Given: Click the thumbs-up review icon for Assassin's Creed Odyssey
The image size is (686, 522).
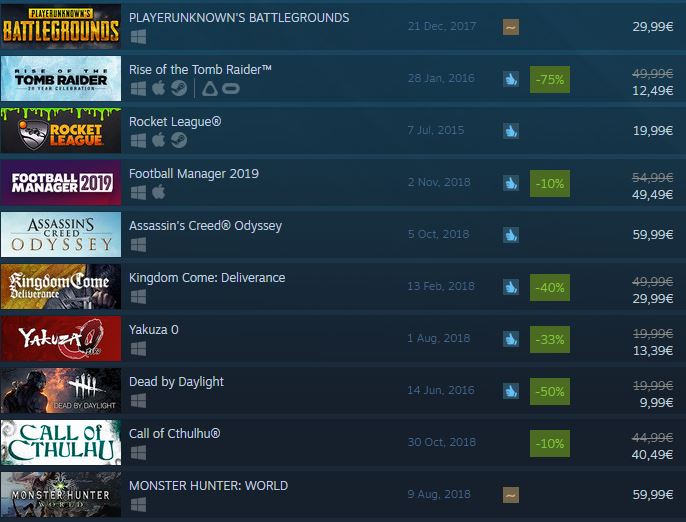Looking at the screenshot, I should [x=511, y=235].
